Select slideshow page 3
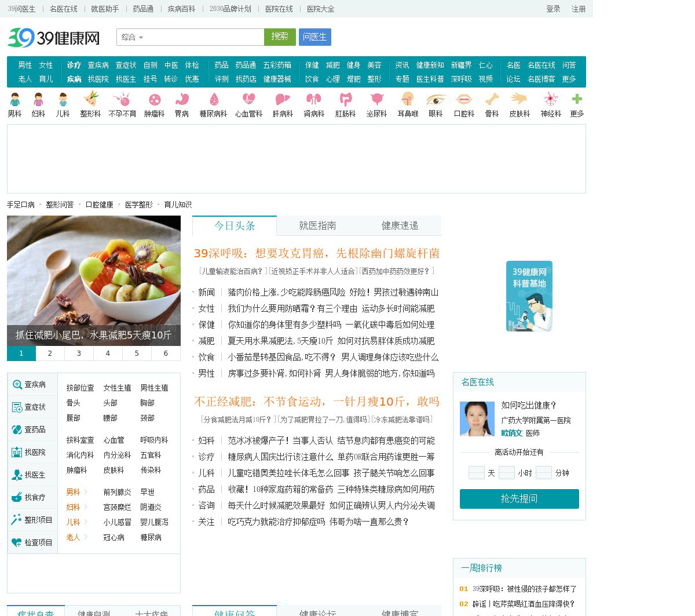695x616 pixels. pyautogui.click(x=79, y=353)
